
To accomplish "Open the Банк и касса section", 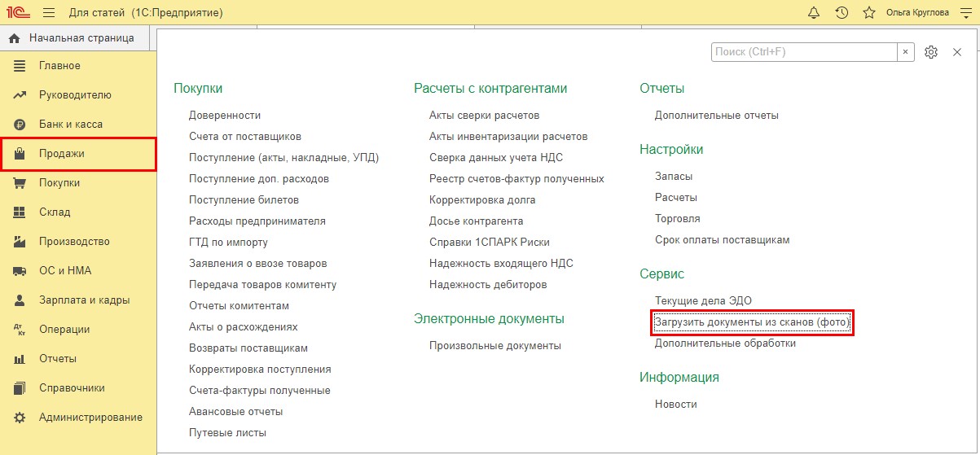I will (71, 125).
